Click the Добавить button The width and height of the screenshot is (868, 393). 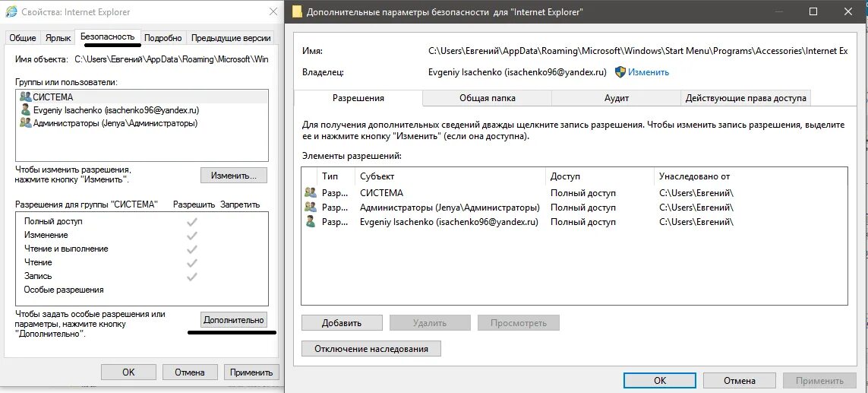342,323
